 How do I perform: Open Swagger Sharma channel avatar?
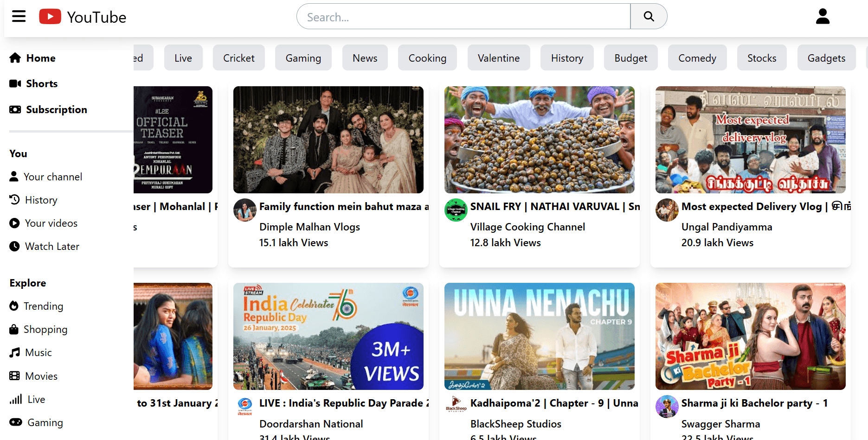pyautogui.click(x=667, y=407)
